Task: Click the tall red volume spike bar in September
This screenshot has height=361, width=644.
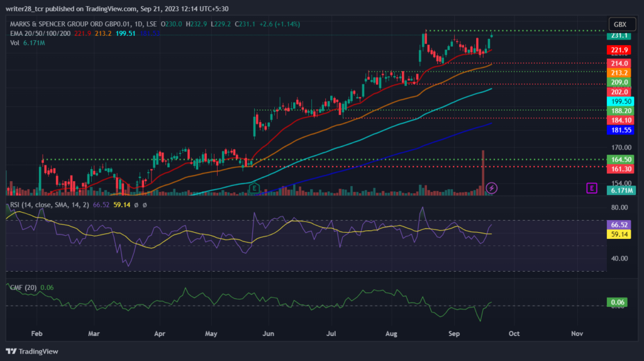Action: click(x=483, y=172)
